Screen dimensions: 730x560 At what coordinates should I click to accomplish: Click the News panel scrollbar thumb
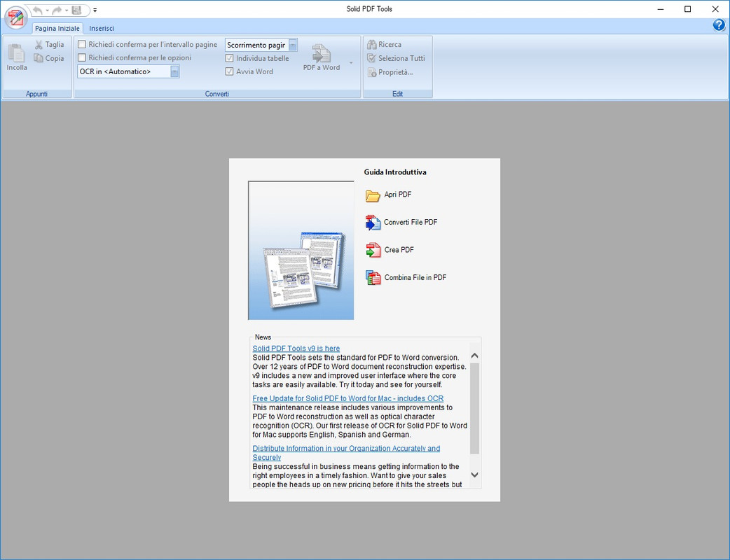474,408
